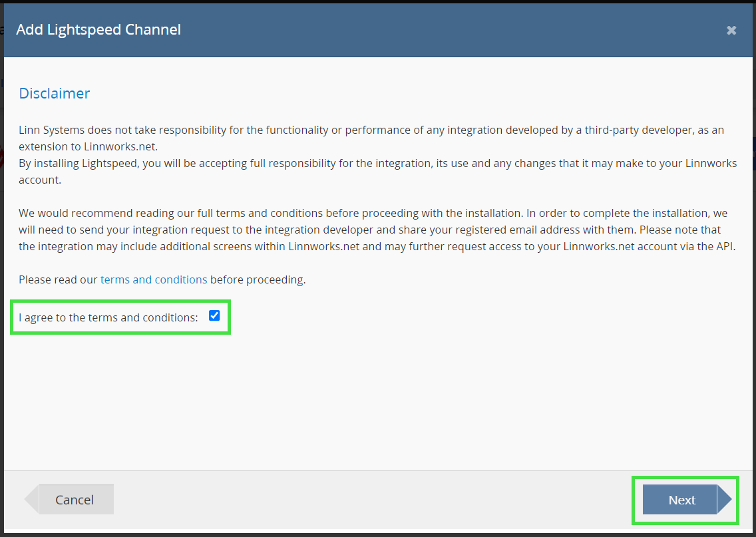756x537 pixels.
Task: Click the right arrow tip of Next
Action: pos(724,500)
